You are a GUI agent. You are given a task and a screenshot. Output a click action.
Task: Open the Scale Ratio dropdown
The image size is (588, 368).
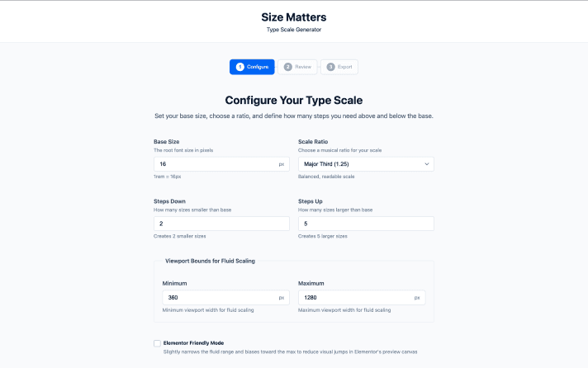point(366,164)
